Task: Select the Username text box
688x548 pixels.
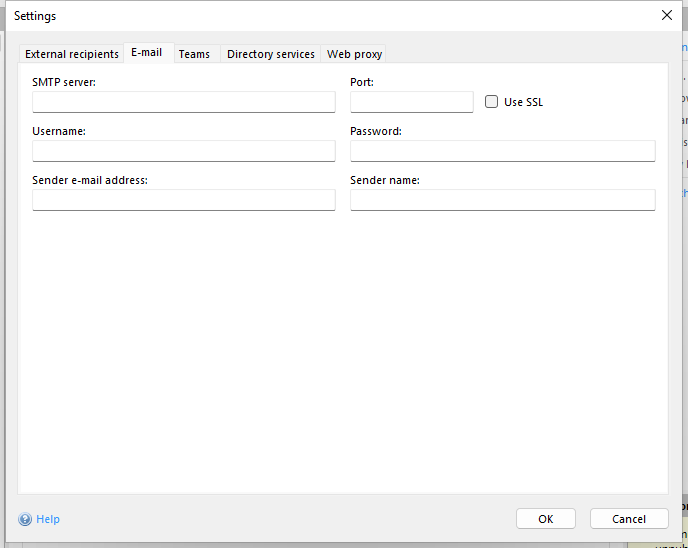Action: click(x=184, y=151)
